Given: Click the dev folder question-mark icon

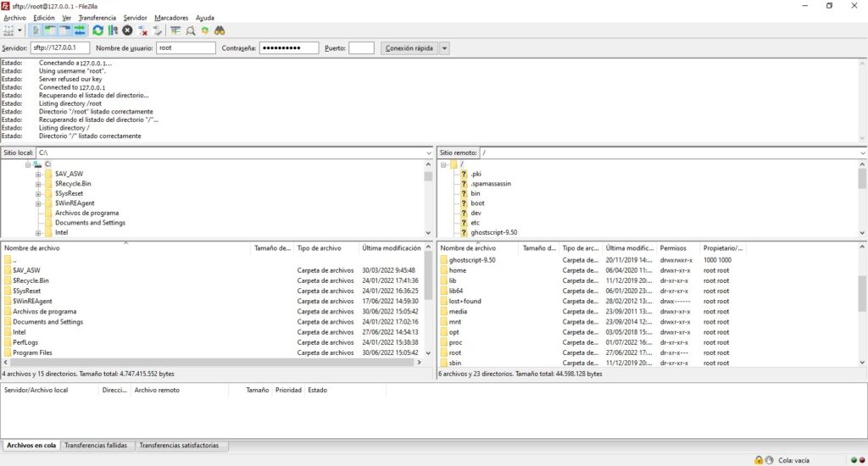Looking at the screenshot, I should 464,213.
